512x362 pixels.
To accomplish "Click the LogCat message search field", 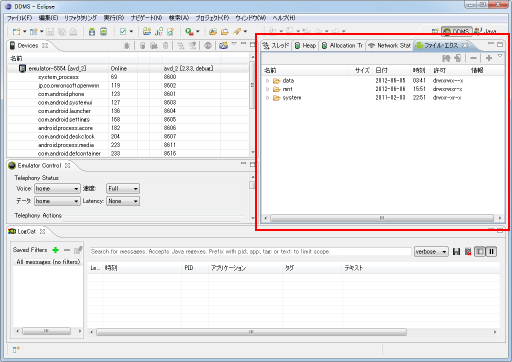I will (x=250, y=252).
